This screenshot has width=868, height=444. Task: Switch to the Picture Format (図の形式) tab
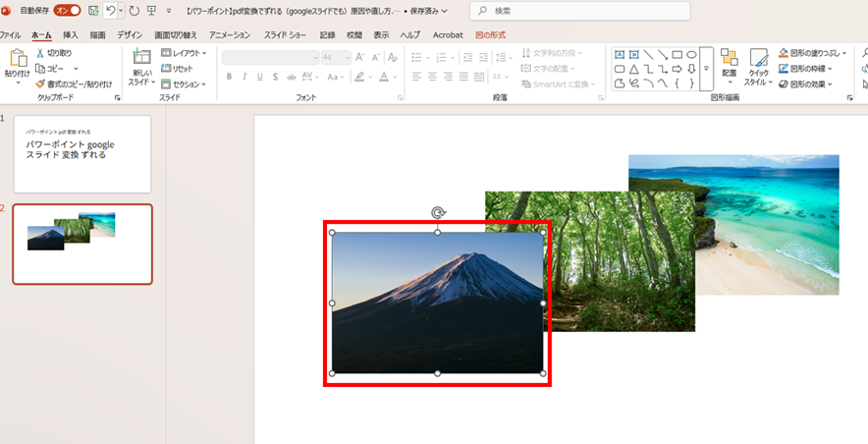pos(490,34)
